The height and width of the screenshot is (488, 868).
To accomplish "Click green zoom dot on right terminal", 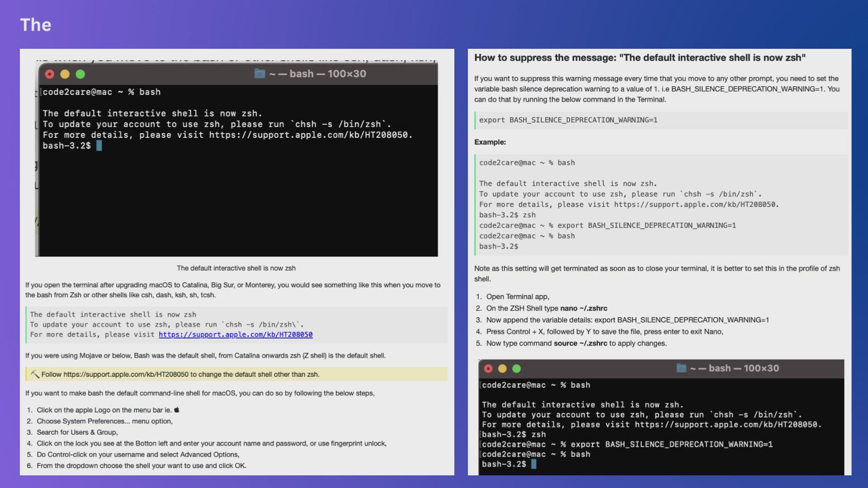I will point(516,369).
